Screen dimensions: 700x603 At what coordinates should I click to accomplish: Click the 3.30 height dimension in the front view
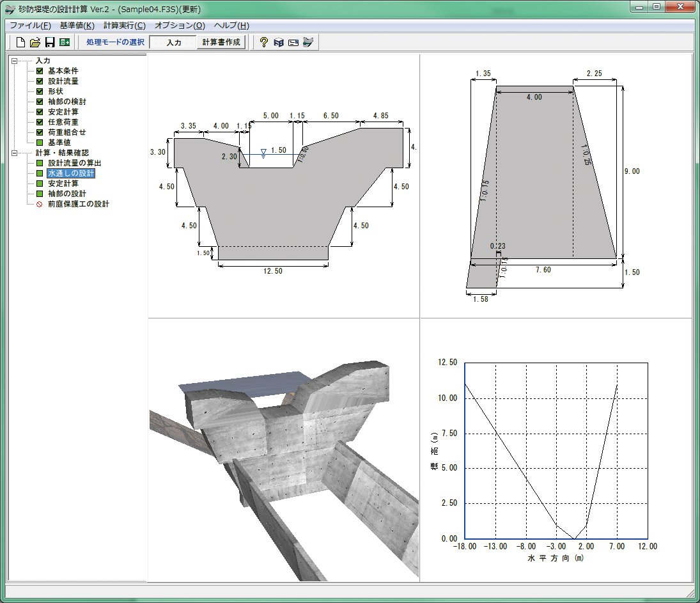158,152
